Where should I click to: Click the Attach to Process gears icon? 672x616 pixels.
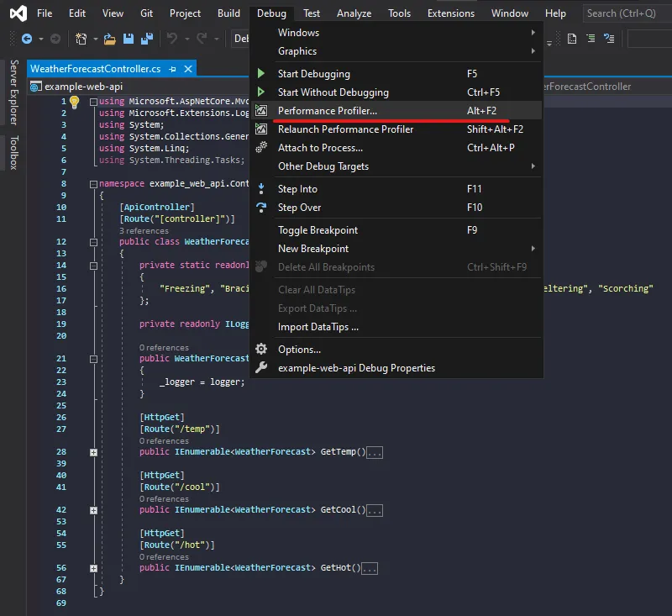(x=261, y=147)
